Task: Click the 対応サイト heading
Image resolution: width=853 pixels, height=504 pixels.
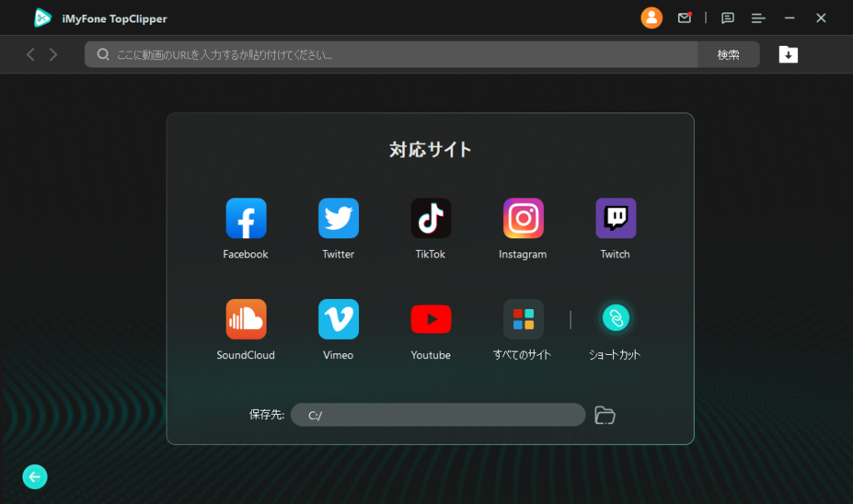Action: [431, 149]
